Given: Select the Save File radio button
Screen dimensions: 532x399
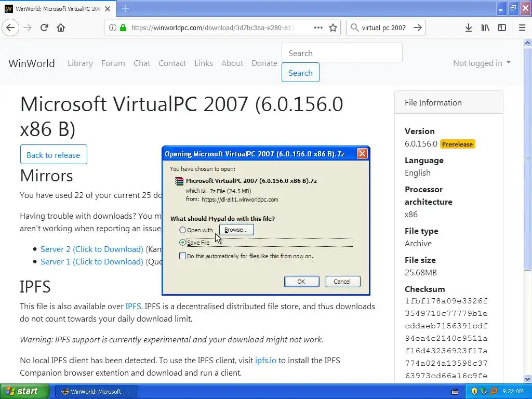Looking at the screenshot, I should click(x=182, y=242).
